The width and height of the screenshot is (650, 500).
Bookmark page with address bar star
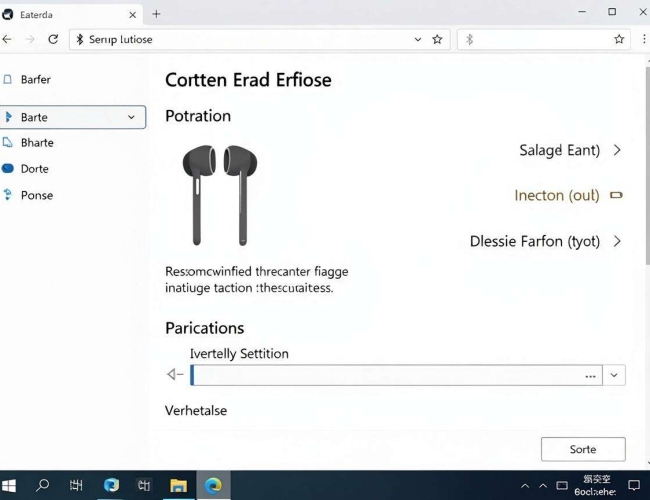[437, 39]
